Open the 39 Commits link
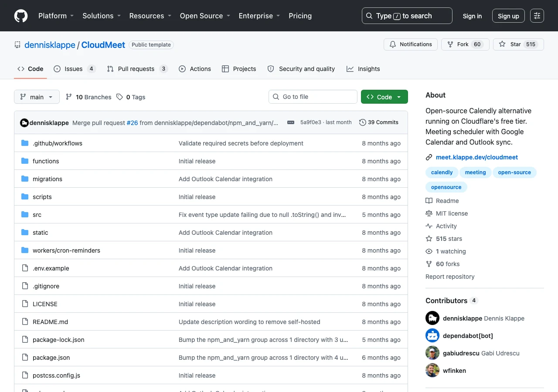558x392 pixels. click(379, 122)
